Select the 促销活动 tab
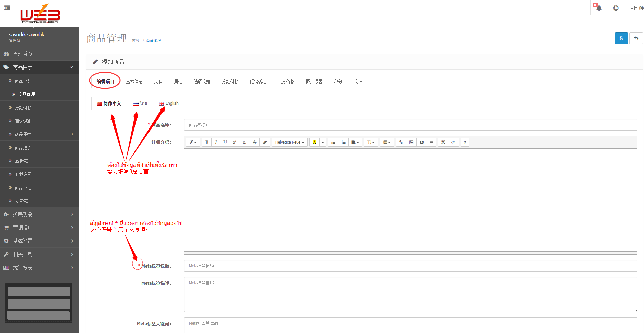 (x=258, y=82)
